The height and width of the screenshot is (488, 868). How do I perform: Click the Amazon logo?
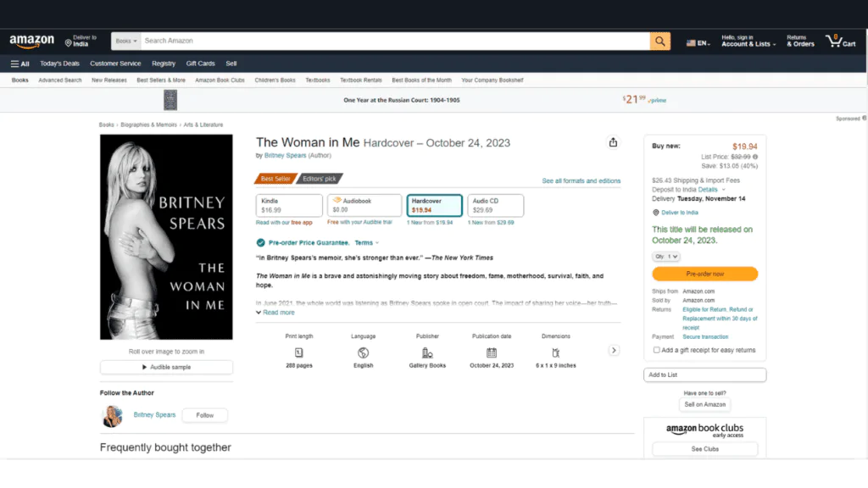pyautogui.click(x=32, y=42)
